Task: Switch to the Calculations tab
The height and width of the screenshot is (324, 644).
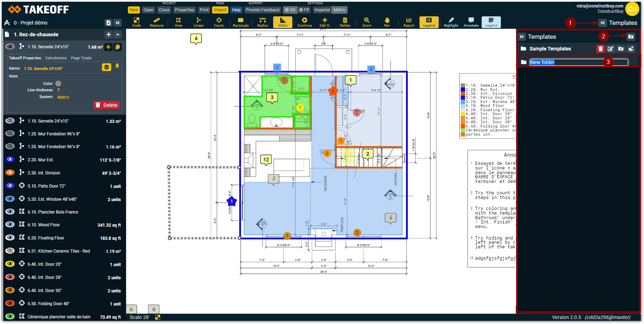Action: 56,58
